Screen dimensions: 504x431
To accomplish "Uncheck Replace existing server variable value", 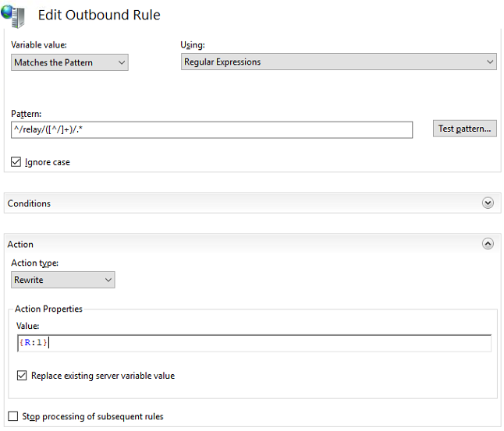I will 22,376.
